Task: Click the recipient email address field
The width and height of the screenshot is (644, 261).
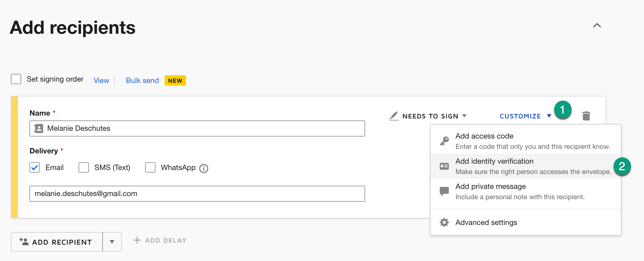Action: click(197, 194)
